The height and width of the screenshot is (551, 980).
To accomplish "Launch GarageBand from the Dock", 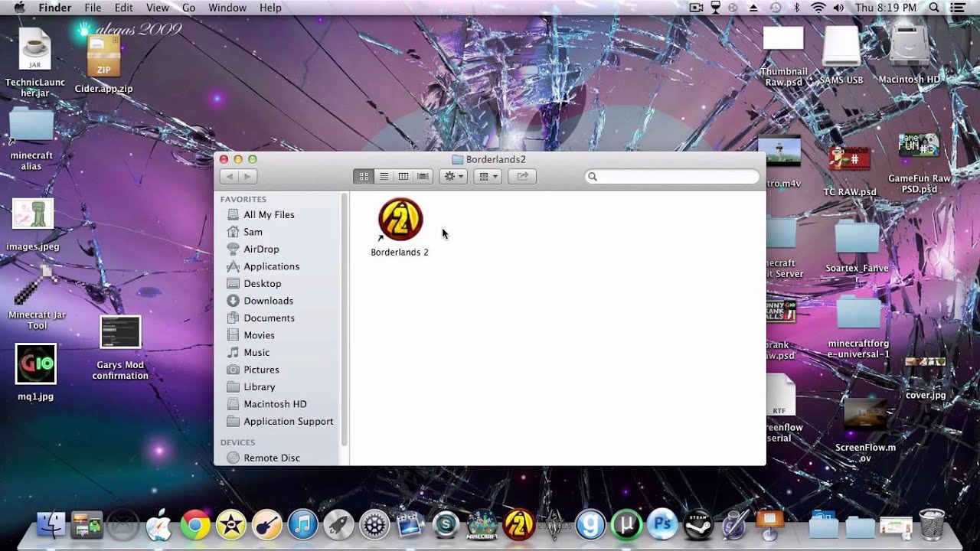I will [x=266, y=525].
